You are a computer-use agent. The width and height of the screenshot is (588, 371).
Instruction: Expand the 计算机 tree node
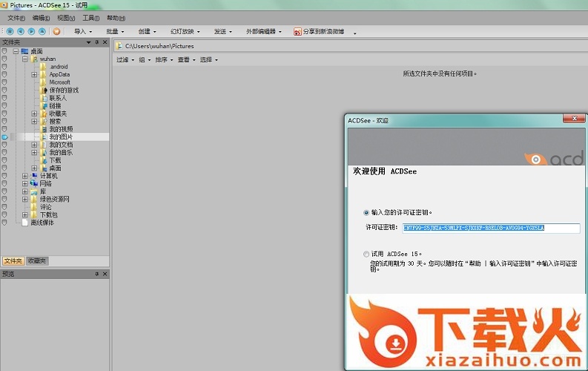click(24, 176)
